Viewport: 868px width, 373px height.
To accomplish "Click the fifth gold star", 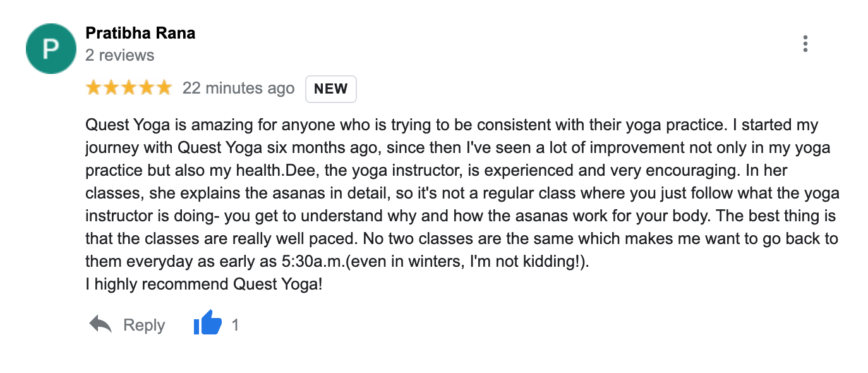I will point(164,88).
